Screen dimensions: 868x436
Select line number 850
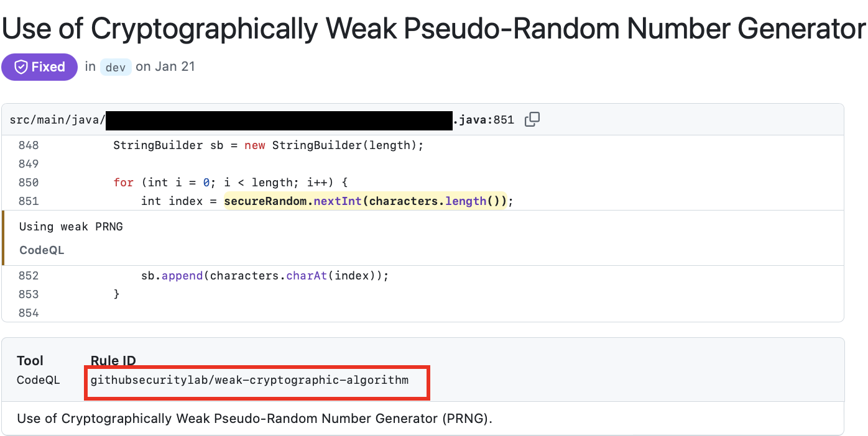tap(29, 183)
